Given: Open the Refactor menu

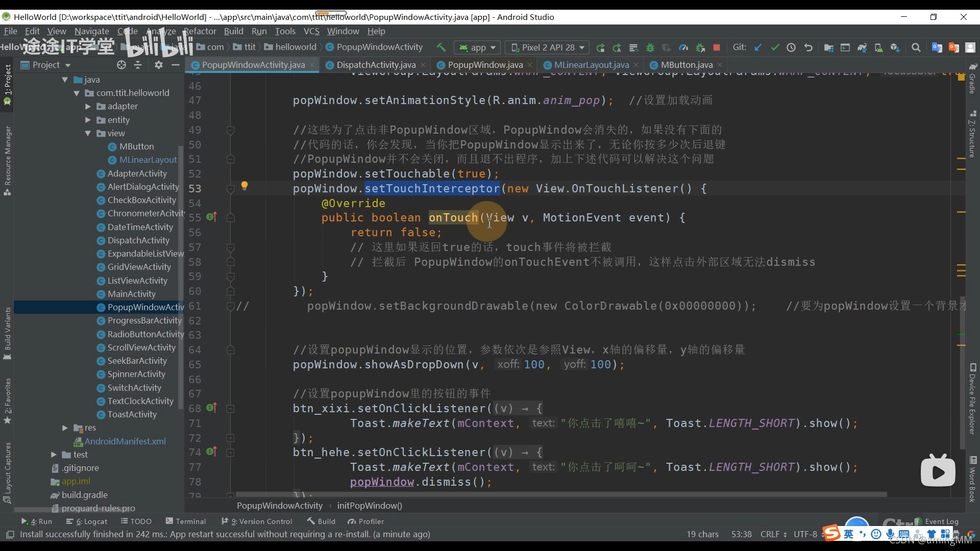Looking at the screenshot, I should (200, 31).
